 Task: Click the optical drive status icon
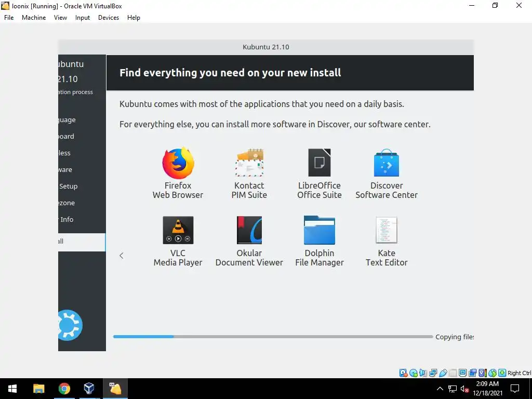point(413,373)
